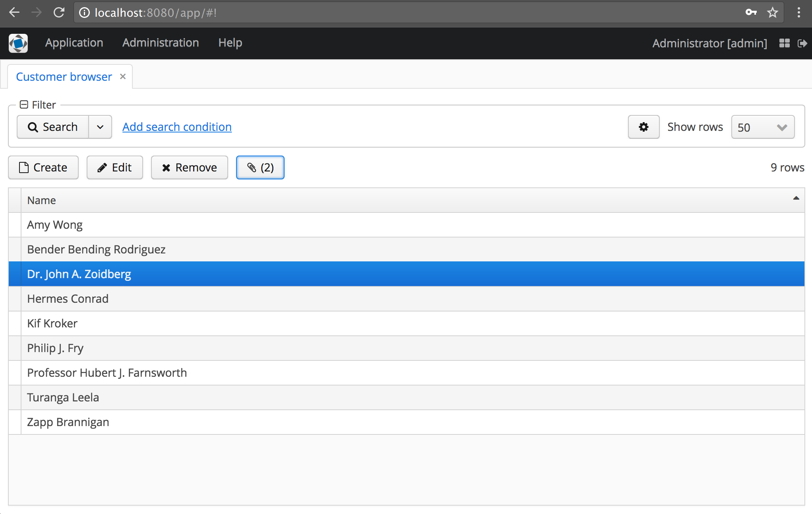Image resolution: width=812 pixels, height=514 pixels.
Task: Click the Search button
Action: (x=53, y=127)
